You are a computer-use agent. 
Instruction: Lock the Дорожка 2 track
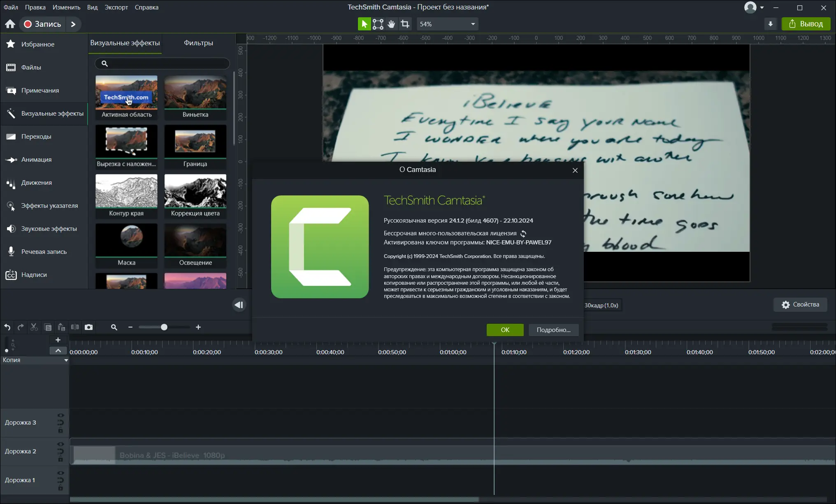coord(60,459)
